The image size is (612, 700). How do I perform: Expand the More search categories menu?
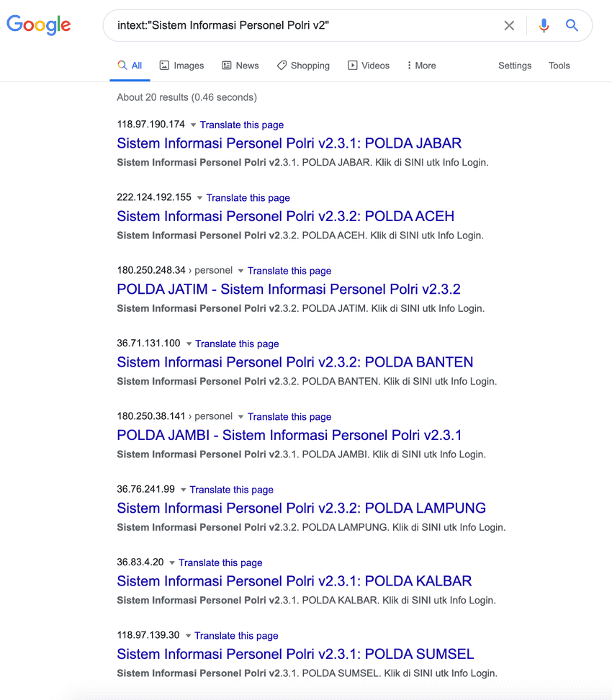tap(421, 66)
